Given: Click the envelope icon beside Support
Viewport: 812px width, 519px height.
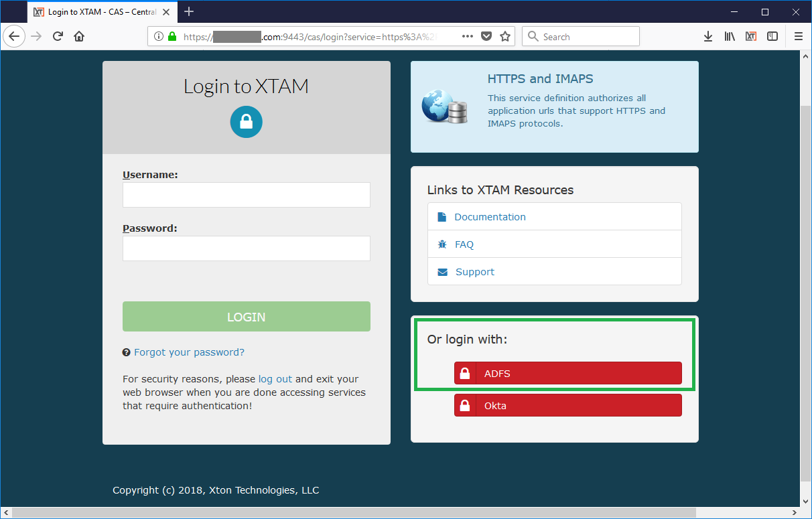Looking at the screenshot, I should tap(442, 271).
